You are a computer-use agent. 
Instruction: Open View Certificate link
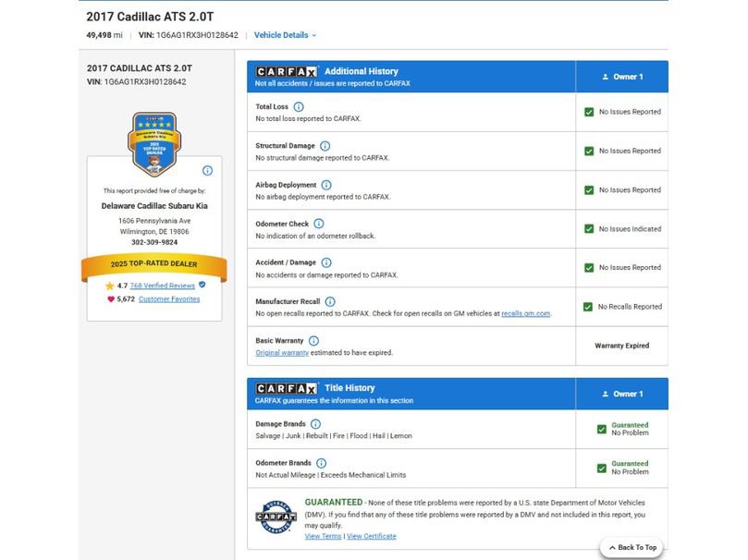pos(371,536)
